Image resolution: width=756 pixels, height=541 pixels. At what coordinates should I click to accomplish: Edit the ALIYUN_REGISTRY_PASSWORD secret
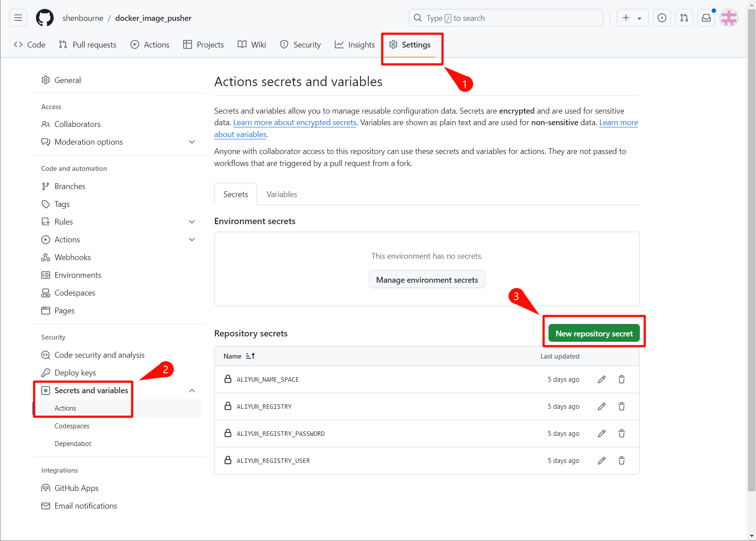pos(602,434)
